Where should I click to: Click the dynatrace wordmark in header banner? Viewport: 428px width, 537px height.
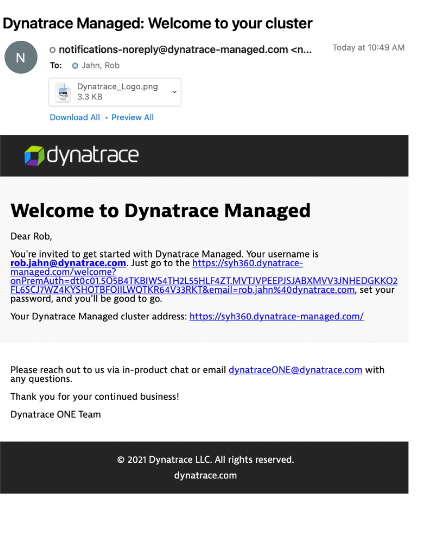[x=92, y=155]
